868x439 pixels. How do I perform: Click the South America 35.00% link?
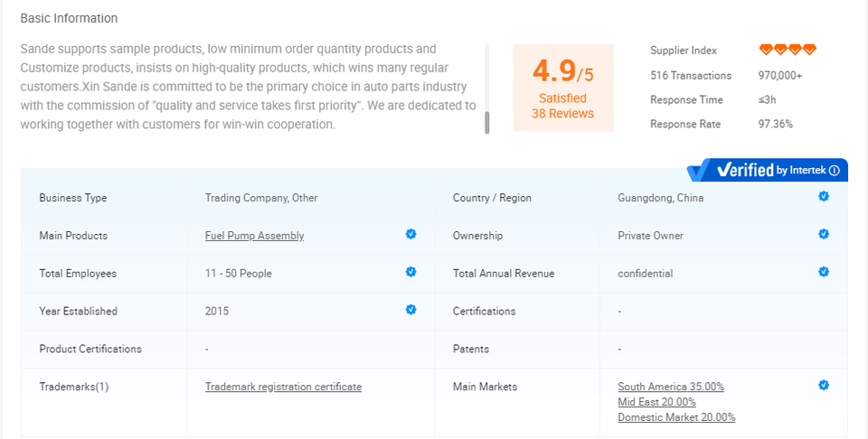pyautogui.click(x=671, y=387)
